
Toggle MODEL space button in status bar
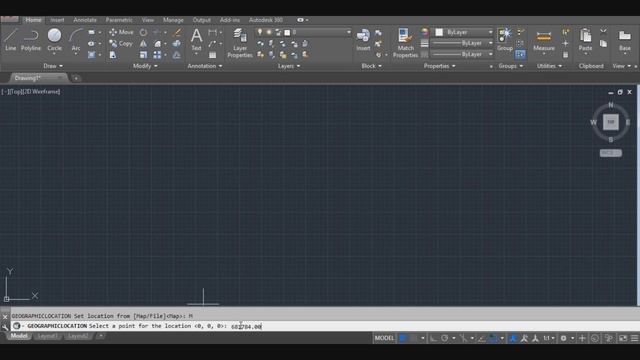pos(384,338)
